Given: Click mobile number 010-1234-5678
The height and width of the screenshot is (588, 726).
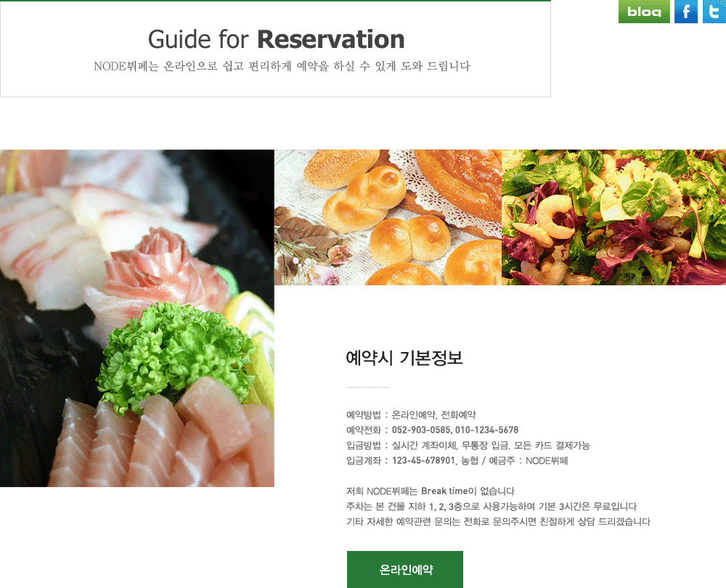Looking at the screenshot, I should click(x=486, y=430).
